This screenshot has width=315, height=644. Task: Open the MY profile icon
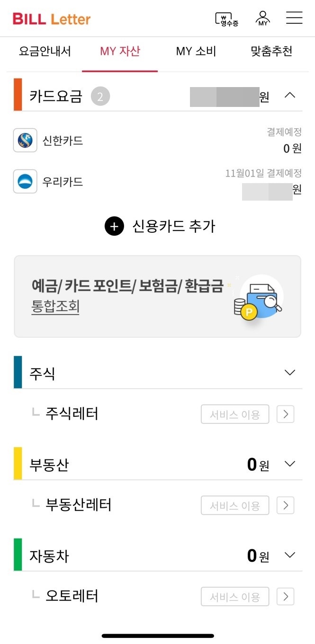coord(262,18)
